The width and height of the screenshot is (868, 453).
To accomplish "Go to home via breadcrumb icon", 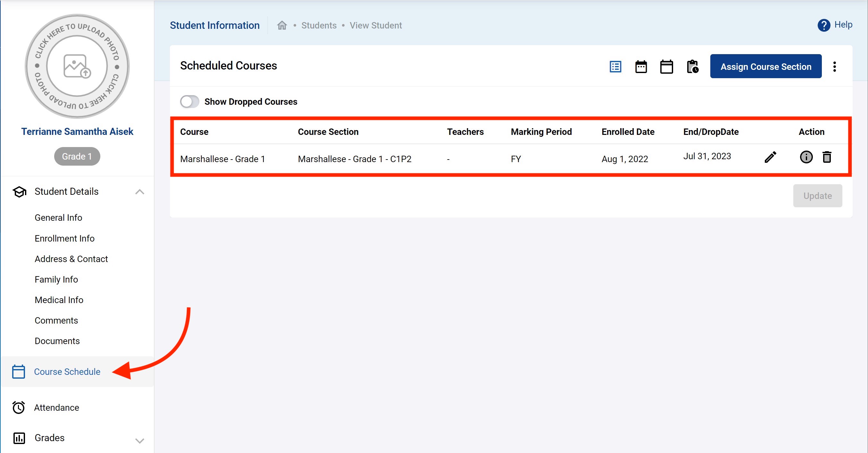I will click(282, 25).
